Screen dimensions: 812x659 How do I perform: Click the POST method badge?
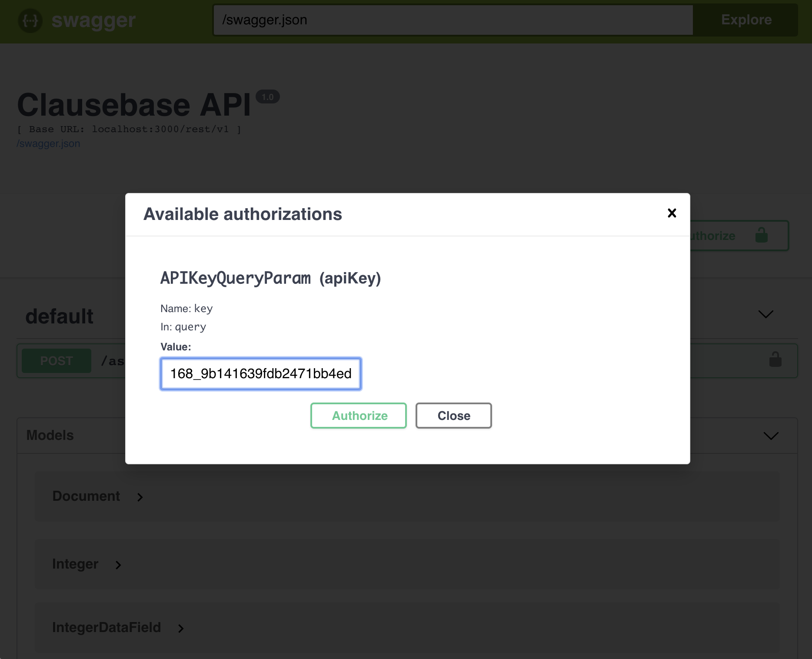click(57, 361)
